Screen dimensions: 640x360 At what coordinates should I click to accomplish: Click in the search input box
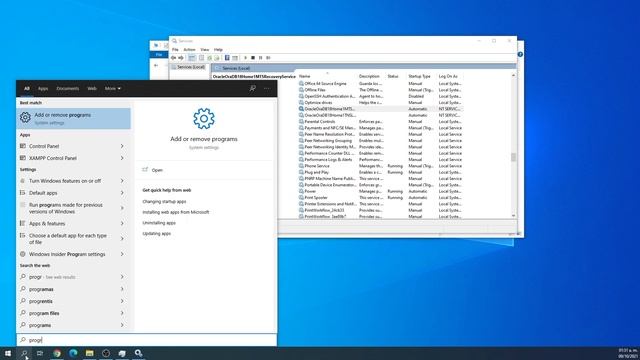click(x=147, y=340)
